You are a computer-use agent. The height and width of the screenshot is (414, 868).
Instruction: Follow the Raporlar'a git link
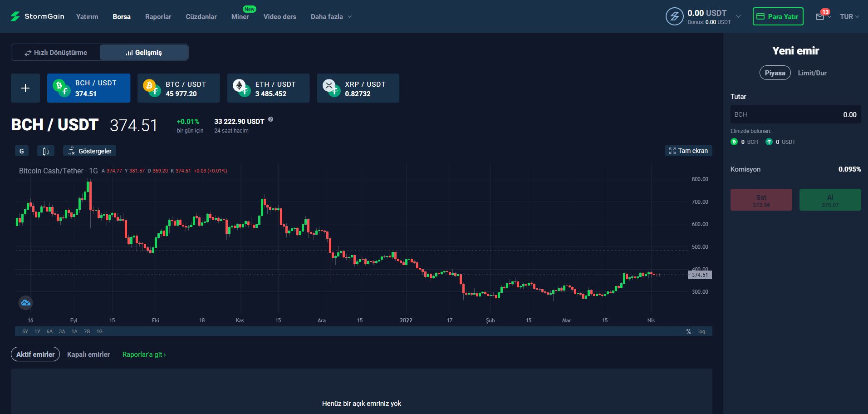point(144,354)
